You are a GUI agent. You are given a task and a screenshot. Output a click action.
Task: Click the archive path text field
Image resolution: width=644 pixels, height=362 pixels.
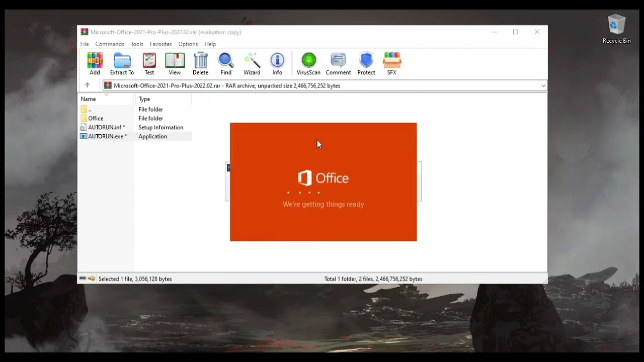point(325,85)
